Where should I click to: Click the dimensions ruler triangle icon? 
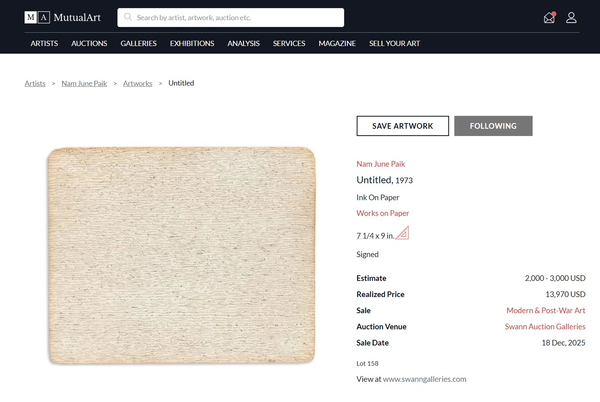(402, 234)
